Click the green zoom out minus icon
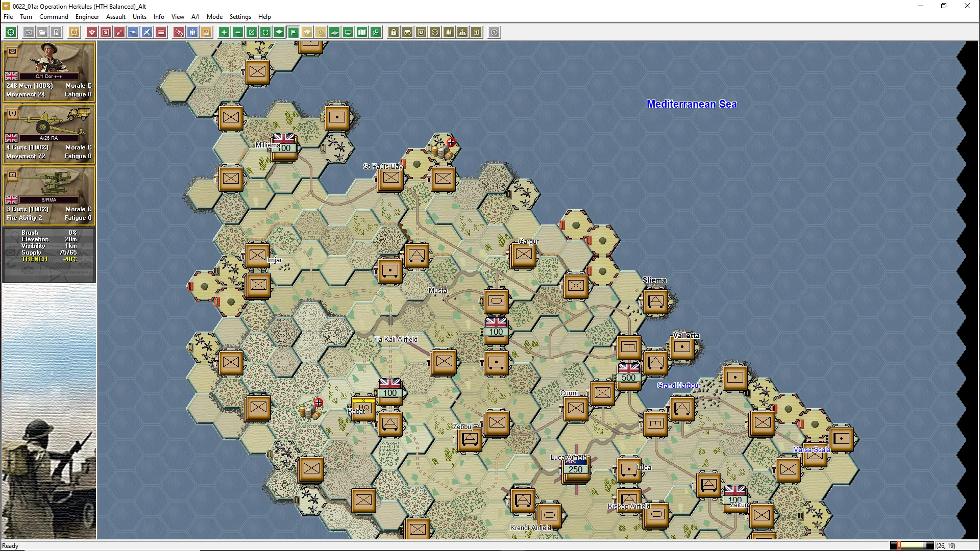Image resolution: width=980 pixels, height=551 pixels. 238,32
